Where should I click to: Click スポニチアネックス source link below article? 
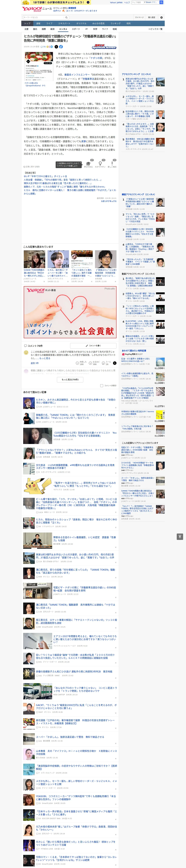pyautogui.click(x=109, y=201)
